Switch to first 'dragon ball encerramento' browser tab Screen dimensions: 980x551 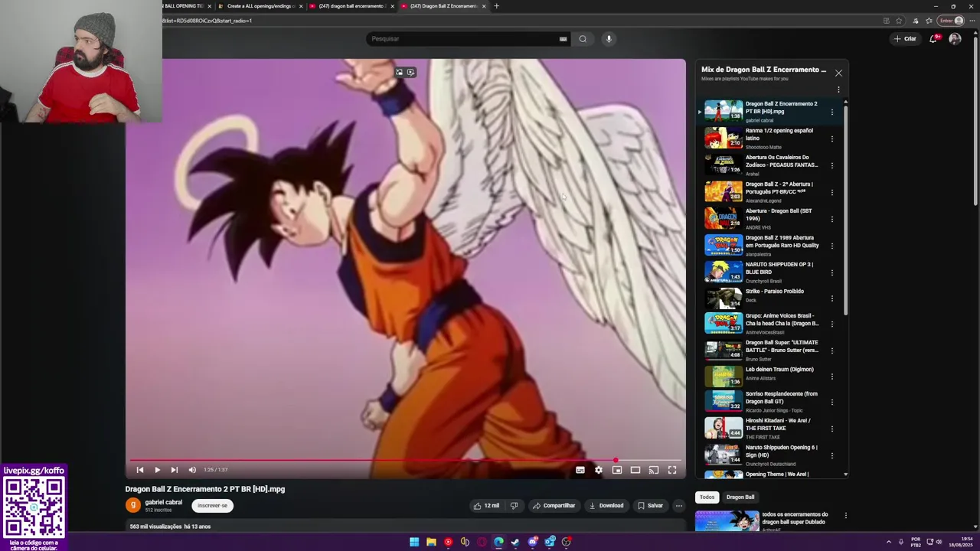(351, 6)
